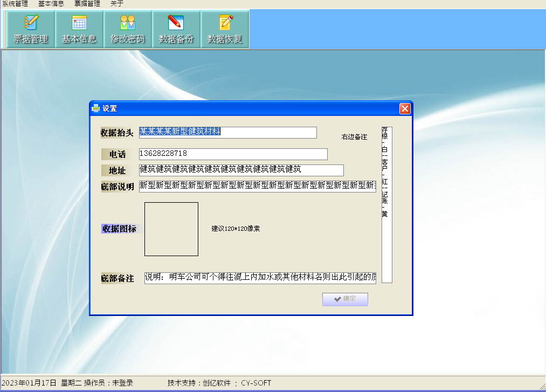Viewport: 546px width, 392px height.
Task: Click 操作员：未登录 in the status bar
Action: coord(109,383)
